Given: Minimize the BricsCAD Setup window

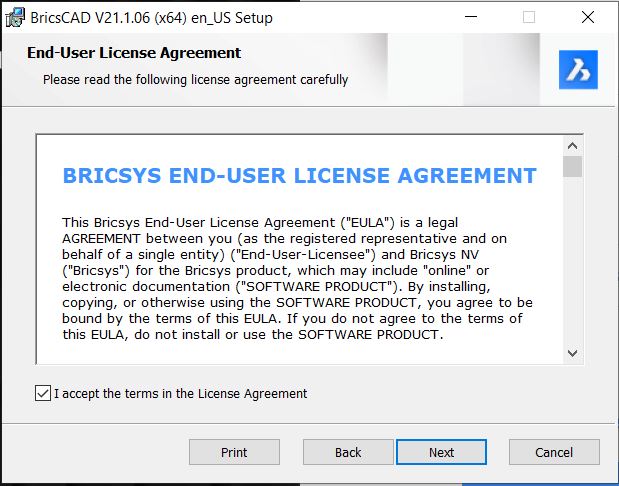Looking at the screenshot, I should tap(471, 17).
